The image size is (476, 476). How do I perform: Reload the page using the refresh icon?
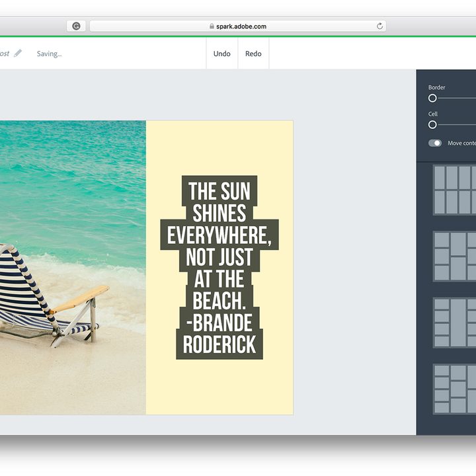pos(379,26)
